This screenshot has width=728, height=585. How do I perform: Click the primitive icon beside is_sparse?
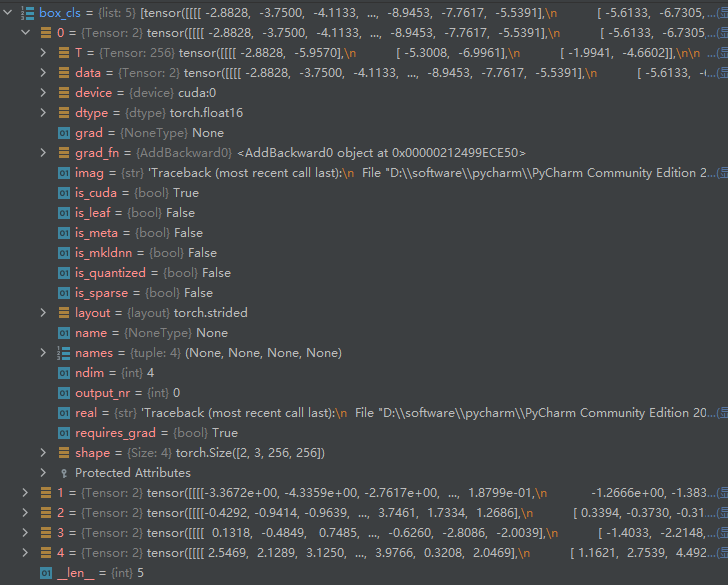point(64,292)
